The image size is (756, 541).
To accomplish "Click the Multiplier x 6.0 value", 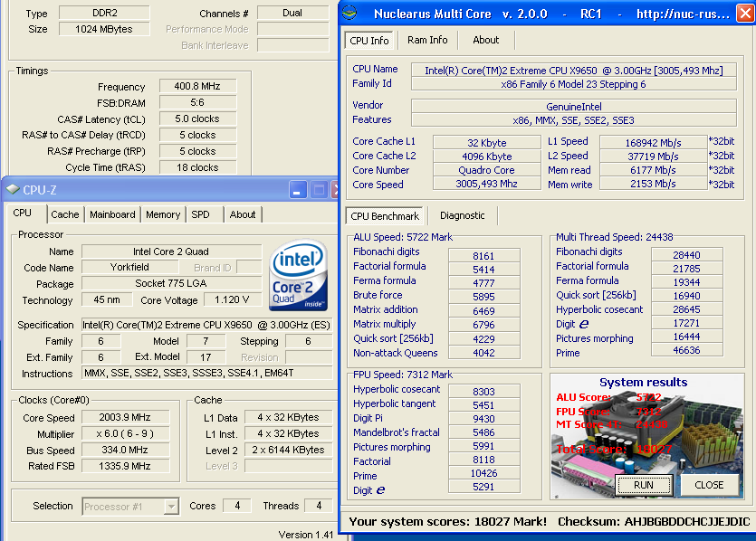I will [125, 433].
